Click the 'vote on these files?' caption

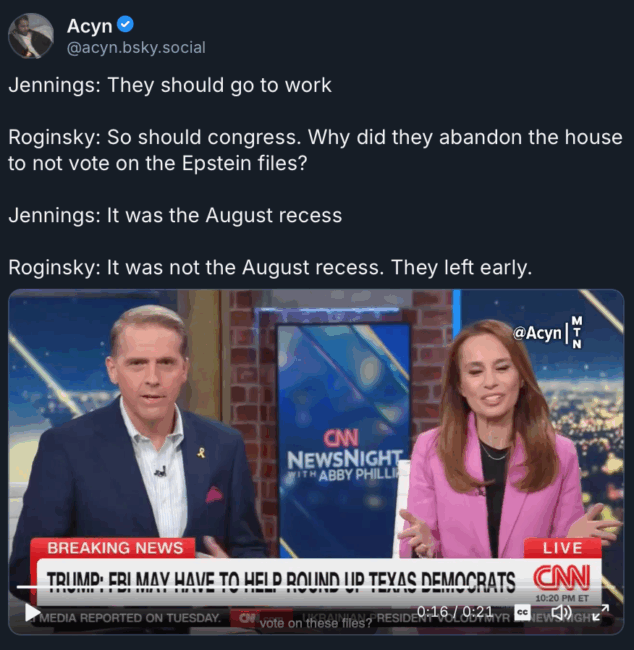tap(316, 623)
